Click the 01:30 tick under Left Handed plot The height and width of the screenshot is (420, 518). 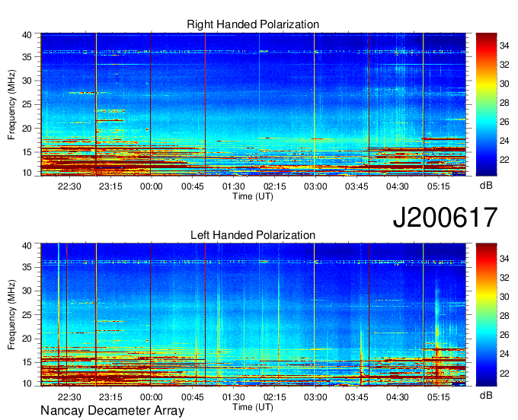pos(234,397)
